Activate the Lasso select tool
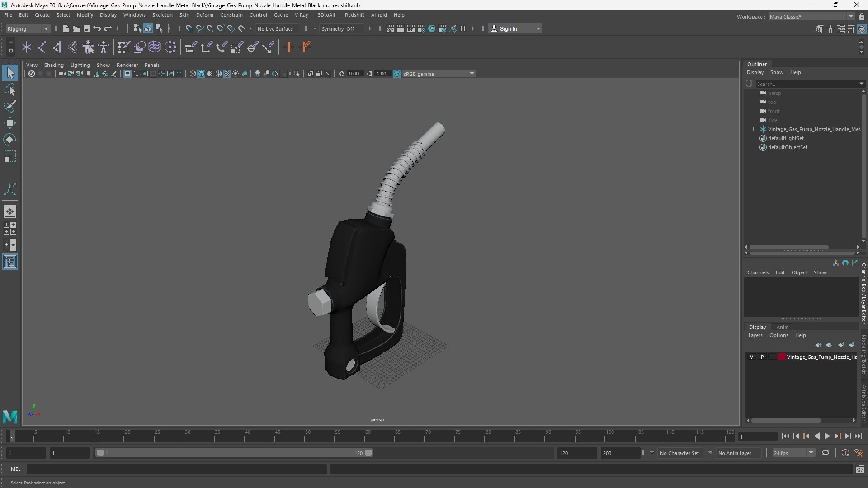868x488 pixels. [x=10, y=90]
